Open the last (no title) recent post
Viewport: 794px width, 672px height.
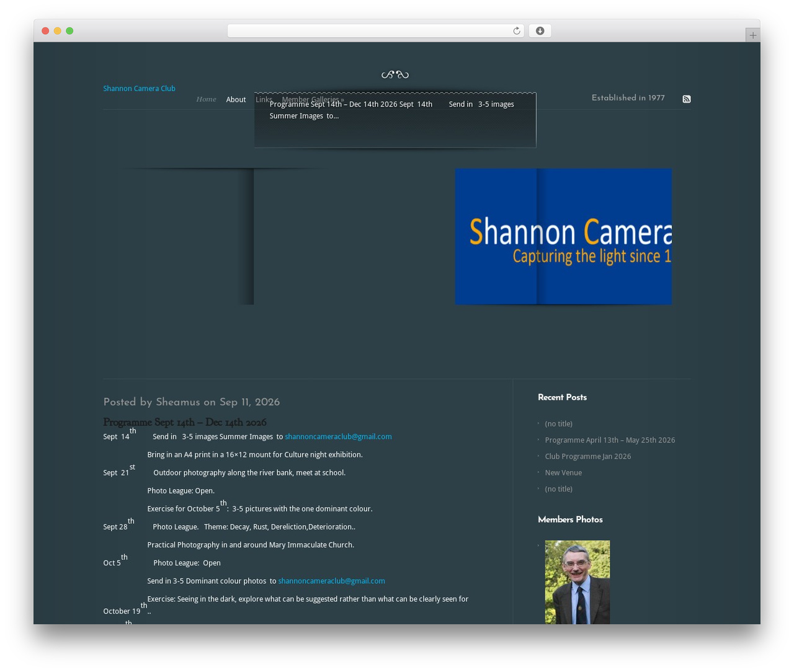tap(558, 489)
